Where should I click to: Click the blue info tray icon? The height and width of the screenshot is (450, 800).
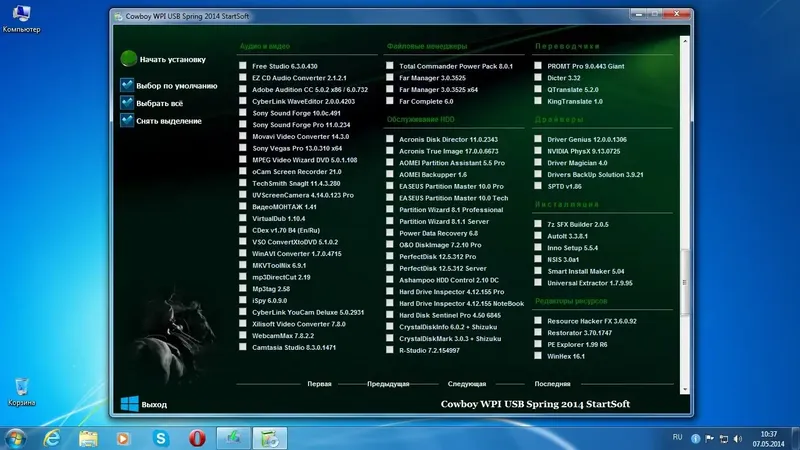coord(695,439)
